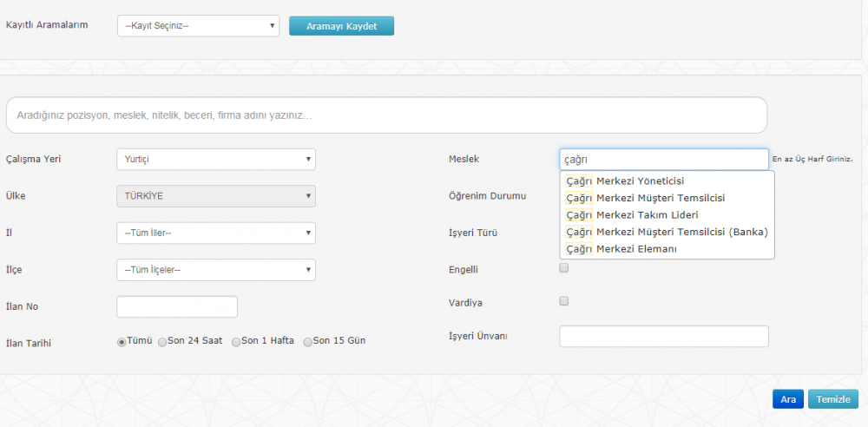Image resolution: width=868 pixels, height=427 pixels.
Task: Click the main position search box
Action: 386,115
